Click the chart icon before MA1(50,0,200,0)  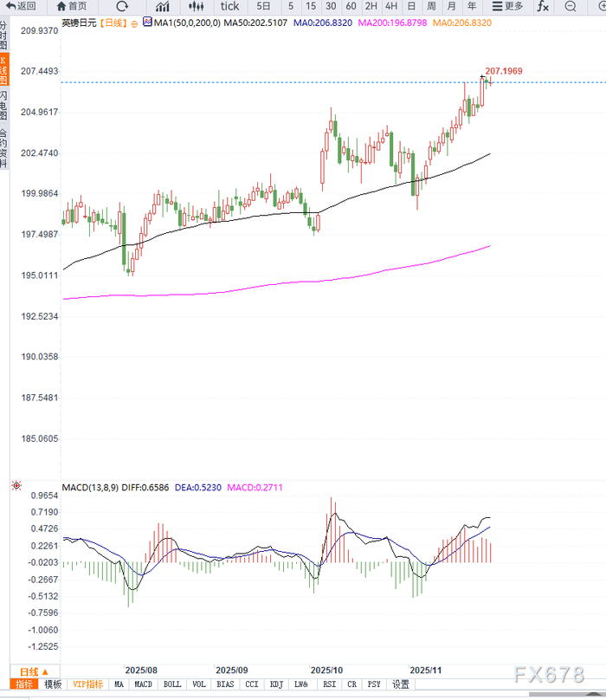[x=147, y=22]
